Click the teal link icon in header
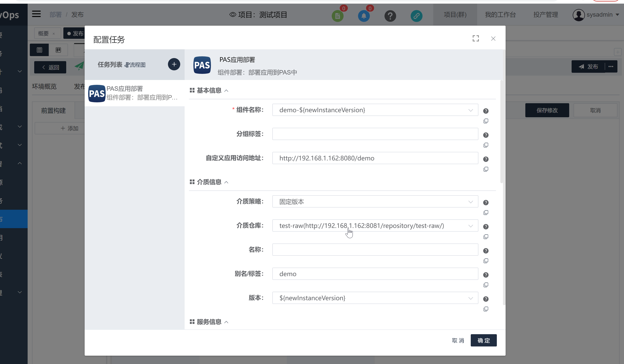Viewport: 624px width, 364px height. tap(416, 16)
